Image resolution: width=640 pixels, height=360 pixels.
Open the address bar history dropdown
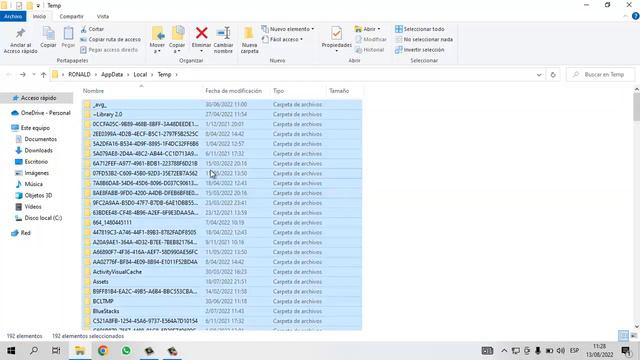(x=539, y=75)
